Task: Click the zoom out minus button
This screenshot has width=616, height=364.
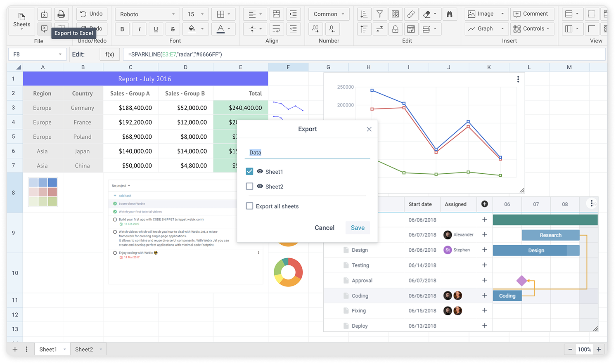Action: point(570,349)
